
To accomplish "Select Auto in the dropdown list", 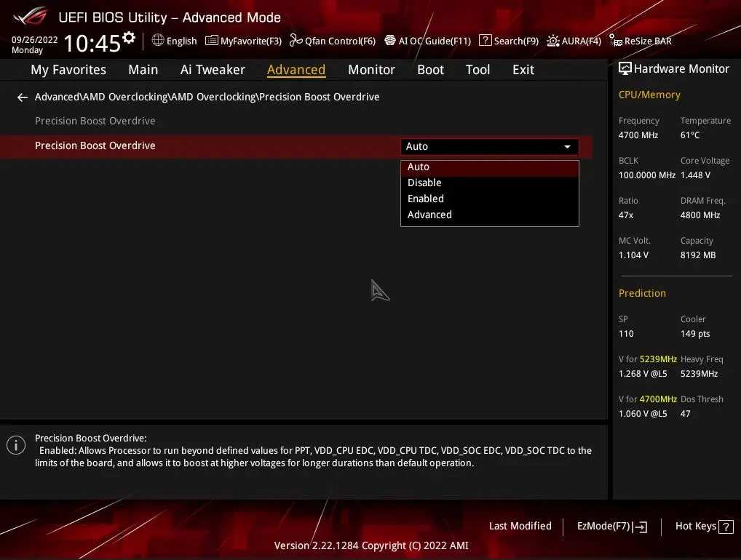I will tap(490, 167).
